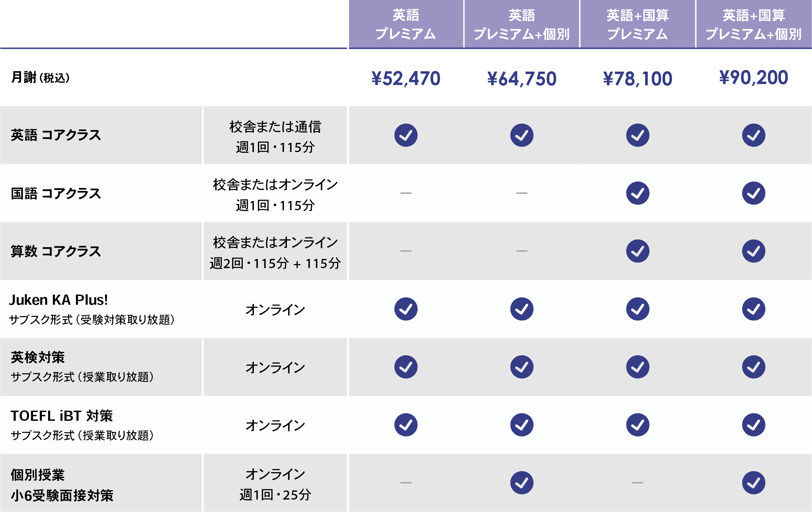Click 英語コアクラス checkmark under 英語プレミアム
The width and height of the screenshot is (812, 512).
point(406,135)
